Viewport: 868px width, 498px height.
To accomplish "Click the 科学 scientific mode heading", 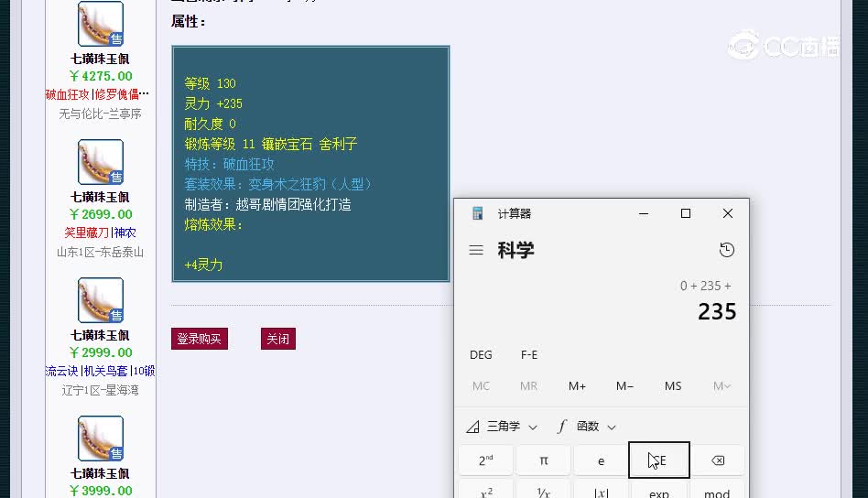I will tap(515, 250).
